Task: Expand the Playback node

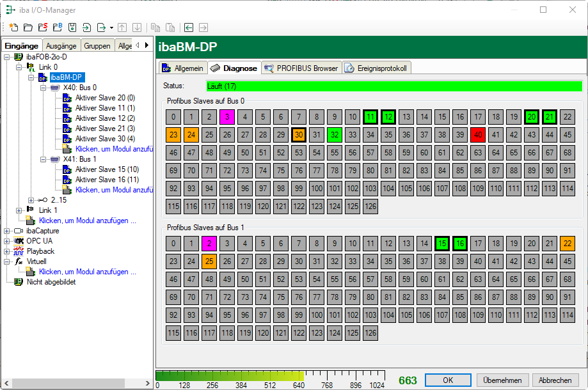Action: [7, 251]
